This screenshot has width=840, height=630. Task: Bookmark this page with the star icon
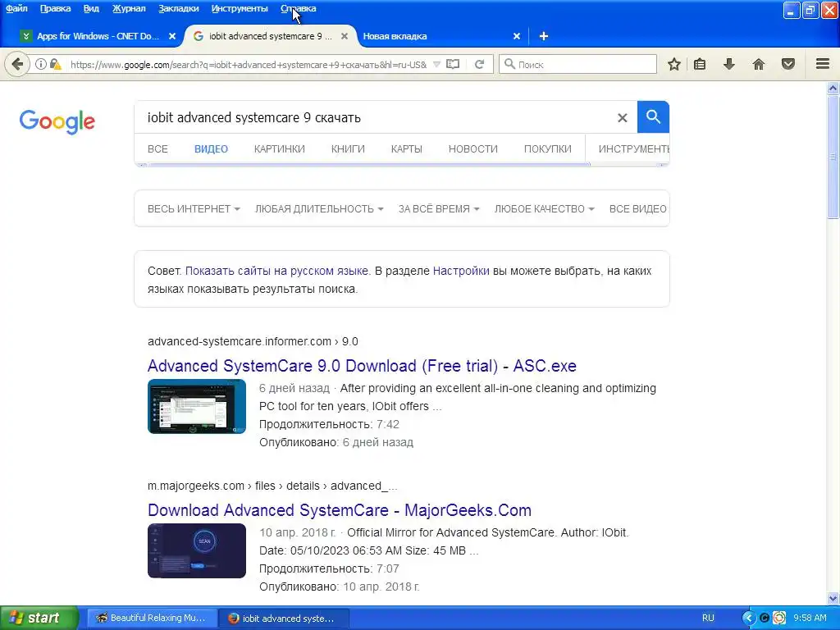[674, 64]
